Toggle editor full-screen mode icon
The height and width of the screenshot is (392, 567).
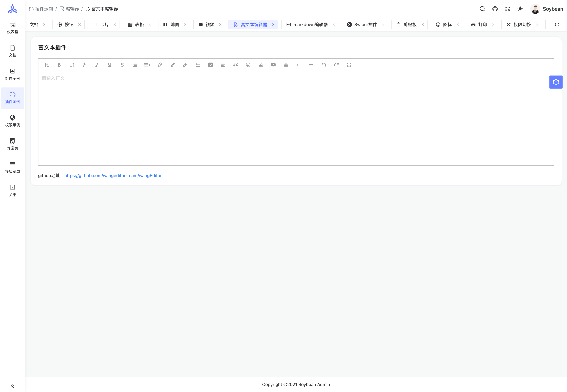(x=349, y=65)
